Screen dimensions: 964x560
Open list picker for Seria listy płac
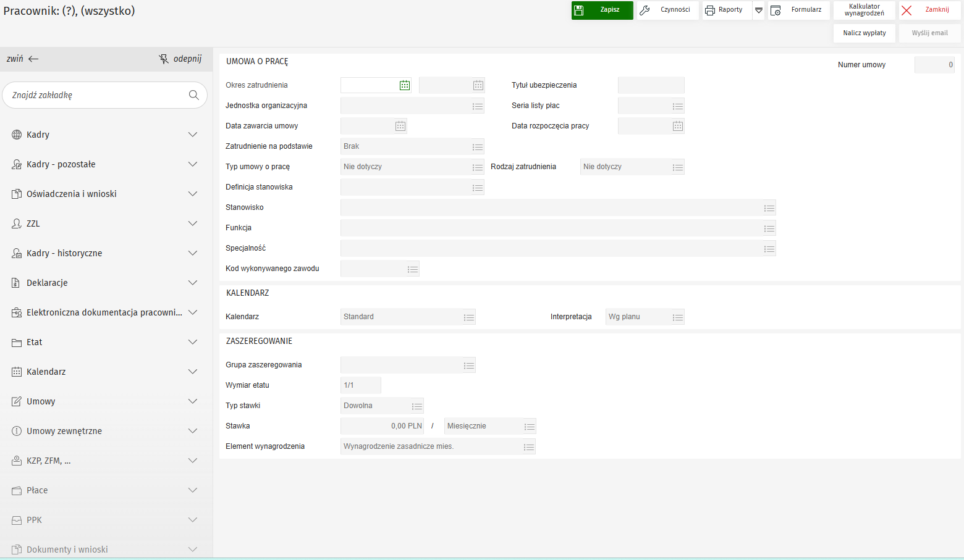point(678,106)
